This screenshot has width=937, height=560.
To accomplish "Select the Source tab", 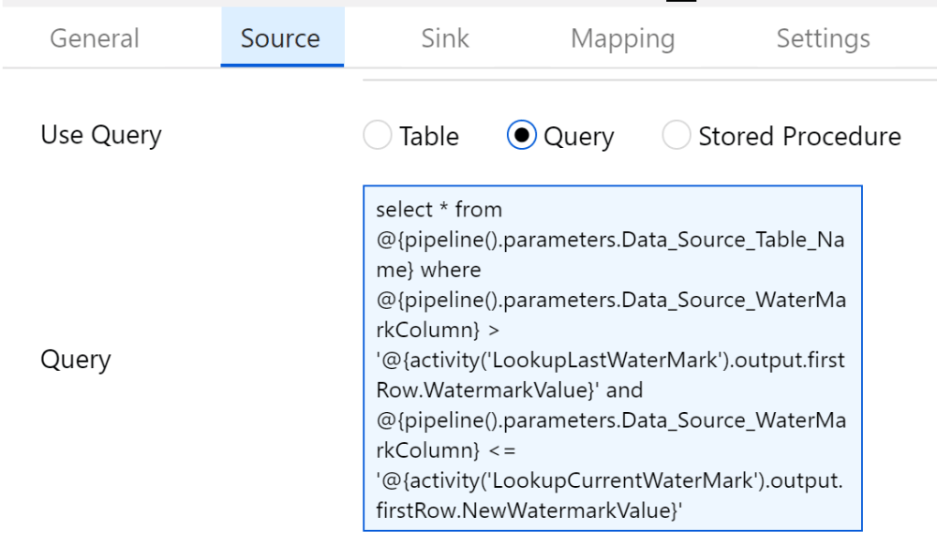I will 280,38.
